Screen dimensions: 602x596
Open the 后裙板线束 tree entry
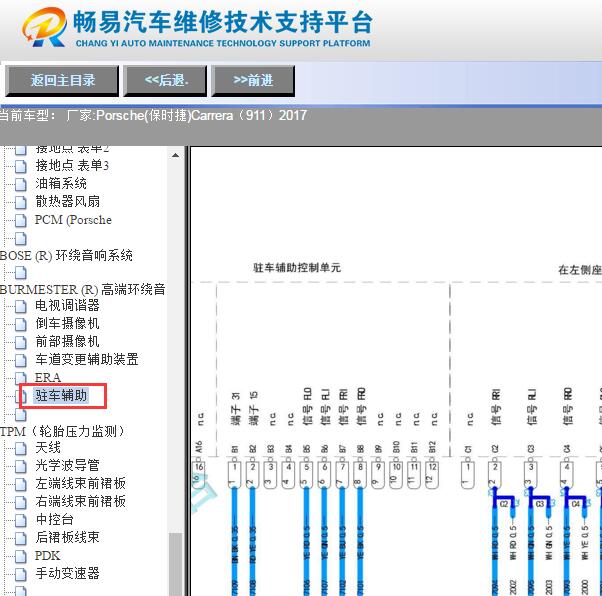tap(67, 538)
